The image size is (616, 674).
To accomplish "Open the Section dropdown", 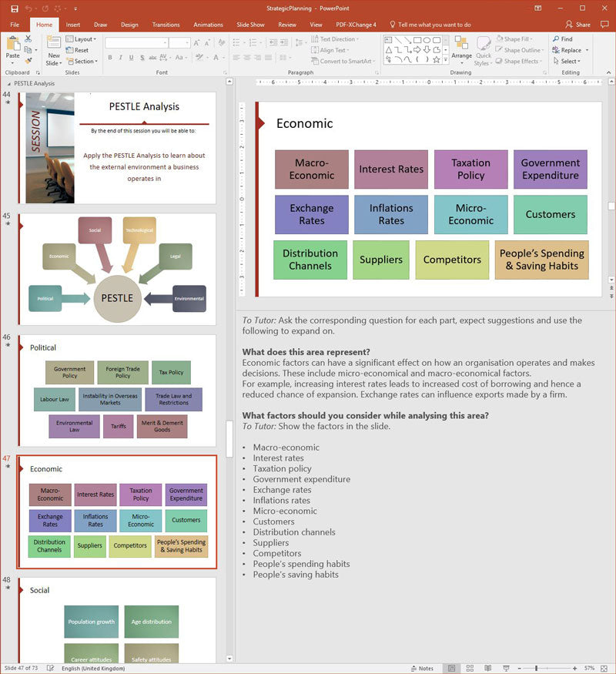I will pyautogui.click(x=82, y=62).
